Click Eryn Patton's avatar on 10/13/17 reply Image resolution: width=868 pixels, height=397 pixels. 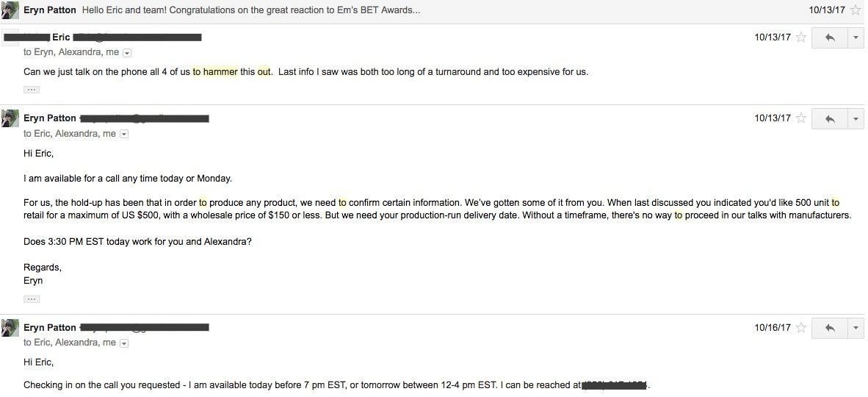pos(10,118)
